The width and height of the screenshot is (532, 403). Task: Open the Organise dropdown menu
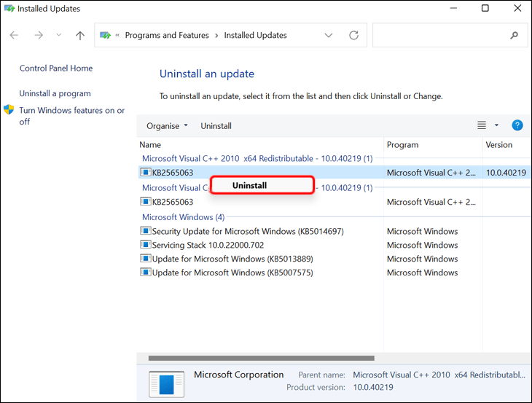tap(167, 126)
